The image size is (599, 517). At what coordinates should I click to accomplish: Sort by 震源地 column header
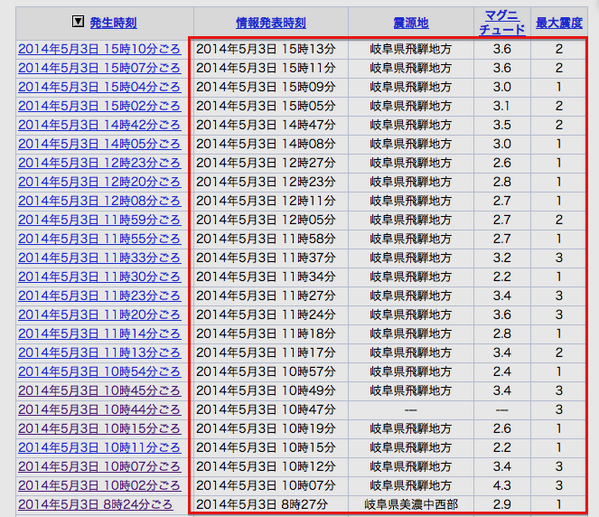(411, 23)
